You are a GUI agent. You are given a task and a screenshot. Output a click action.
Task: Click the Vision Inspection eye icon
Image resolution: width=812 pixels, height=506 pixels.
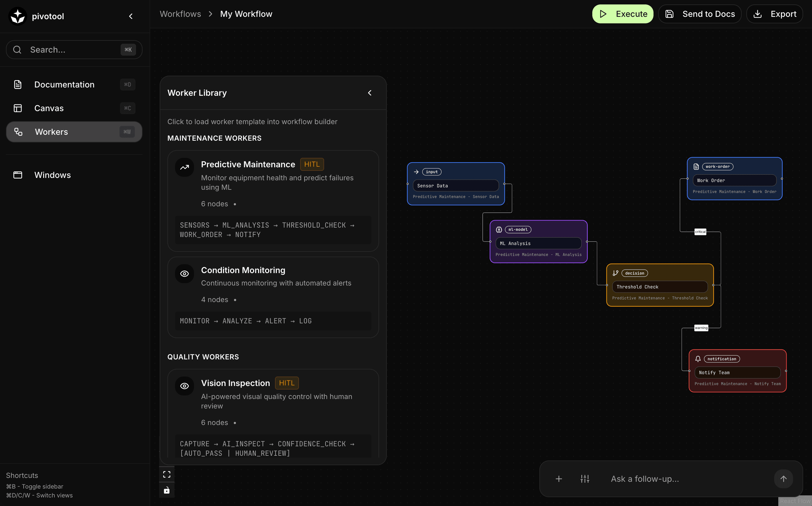pyautogui.click(x=185, y=386)
